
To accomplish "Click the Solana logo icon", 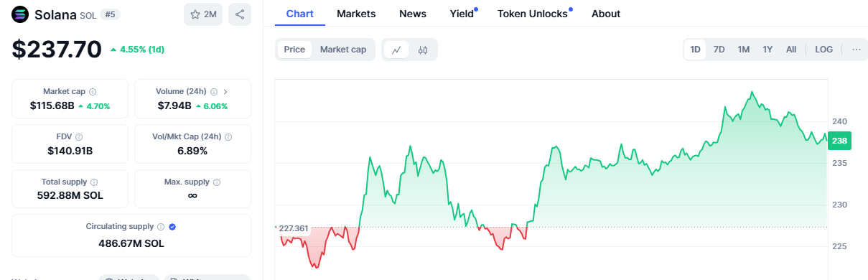I will tap(20, 14).
